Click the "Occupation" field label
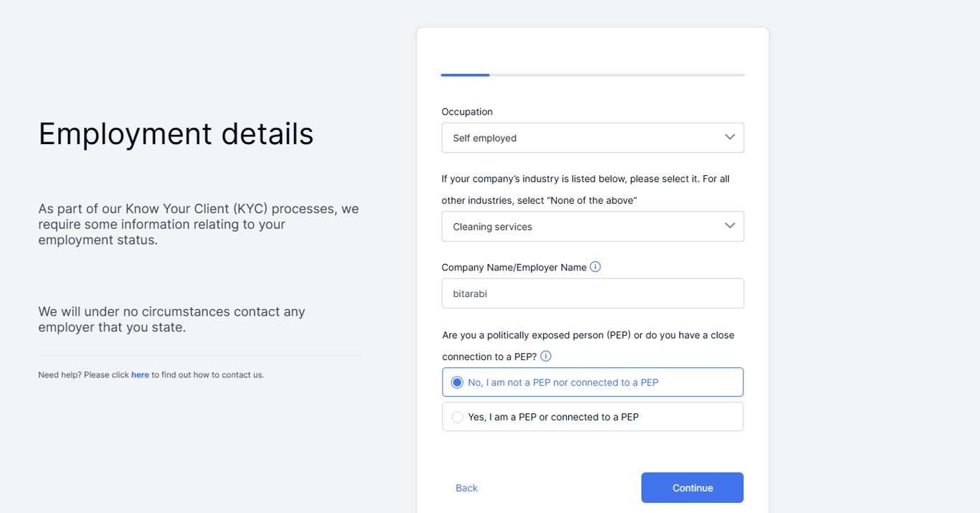The width and height of the screenshot is (980, 513). click(x=467, y=112)
